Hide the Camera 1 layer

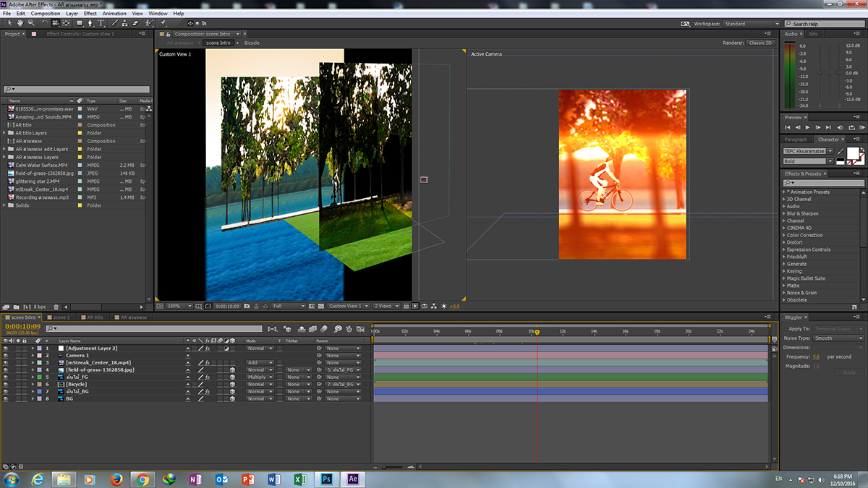coord(6,356)
